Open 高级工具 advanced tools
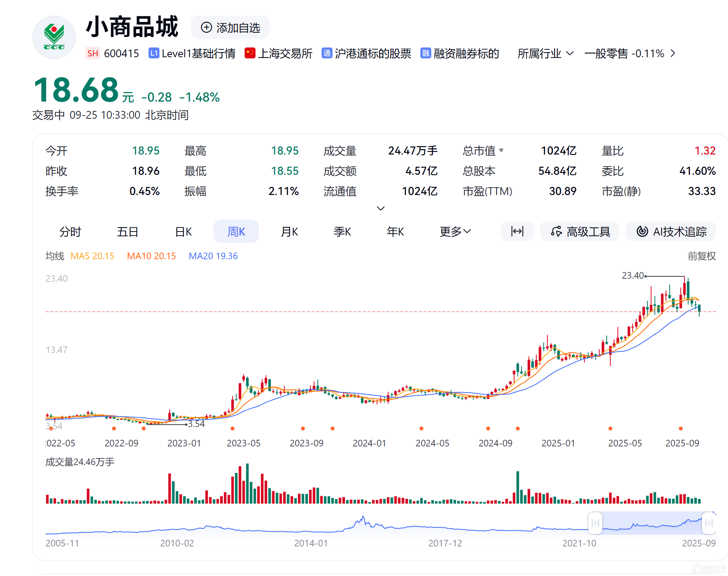Viewport: 728px width, 576px height. coord(580,232)
